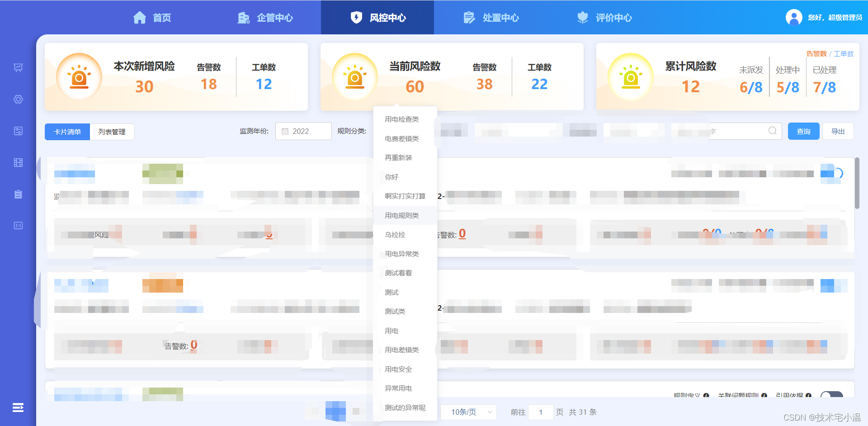Image resolution: width=868 pixels, height=426 pixels.
Task: Select 测试的异常呢 from the dropdown list
Action: [405, 407]
